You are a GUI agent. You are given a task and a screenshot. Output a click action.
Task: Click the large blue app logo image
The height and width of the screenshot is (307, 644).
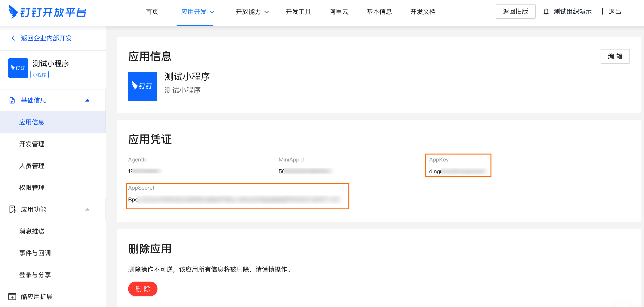[142, 87]
